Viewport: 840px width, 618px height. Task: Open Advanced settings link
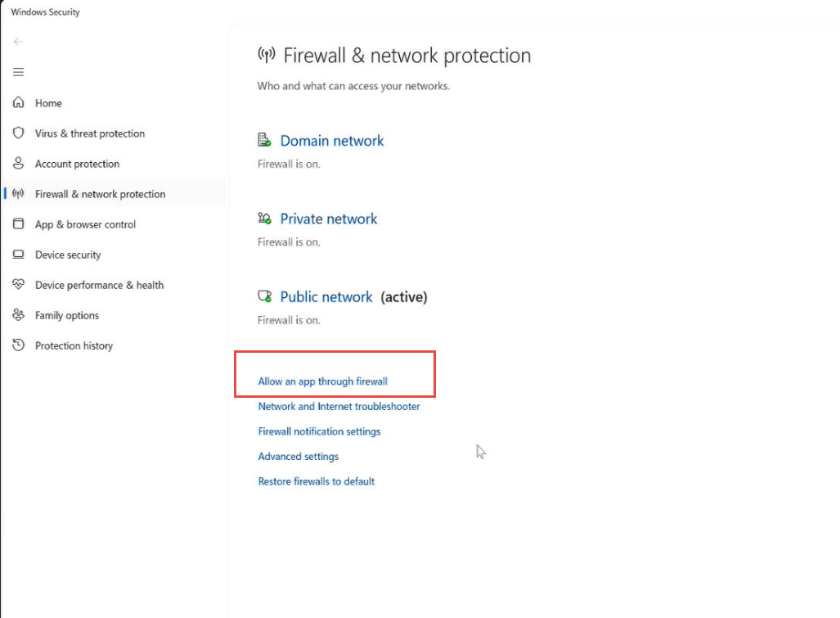coord(298,457)
